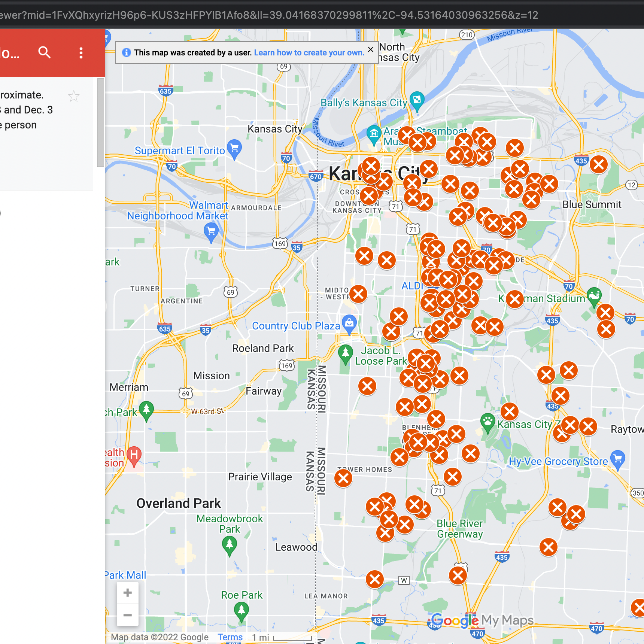Click the Fairway map label
The width and height of the screenshot is (644, 644).
coord(264,391)
